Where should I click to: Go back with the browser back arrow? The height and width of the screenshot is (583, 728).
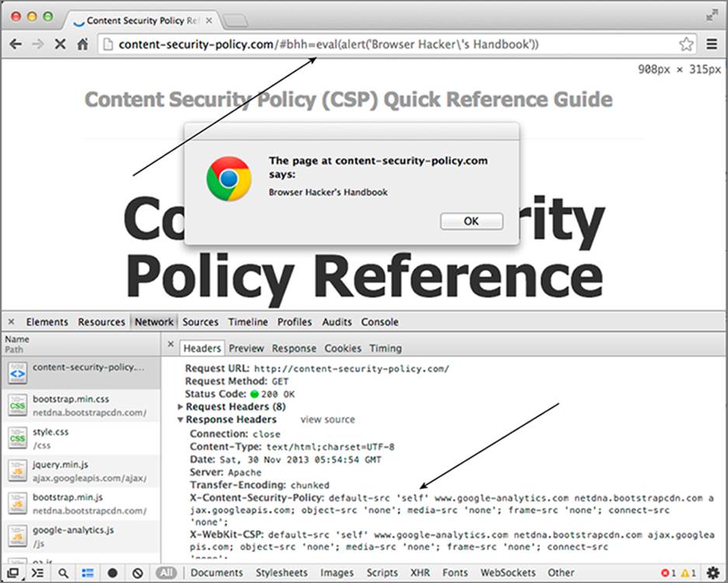(x=16, y=44)
